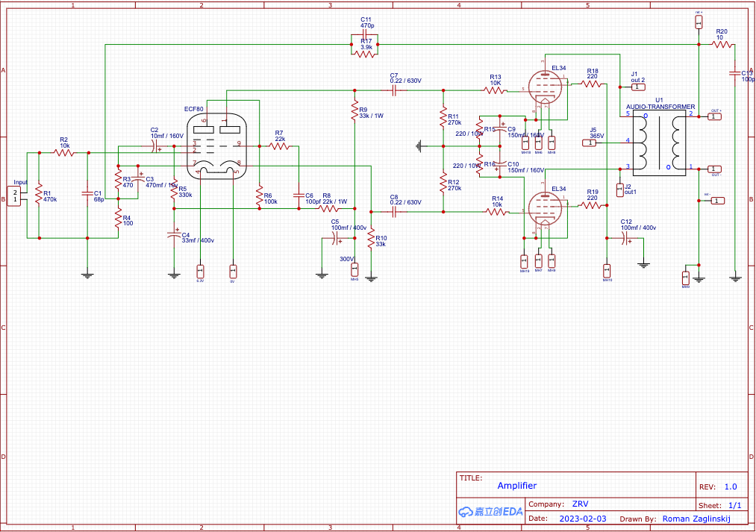This screenshot has width=756, height=532.
Task: Select the Input connector symbol
Action: coord(15,197)
